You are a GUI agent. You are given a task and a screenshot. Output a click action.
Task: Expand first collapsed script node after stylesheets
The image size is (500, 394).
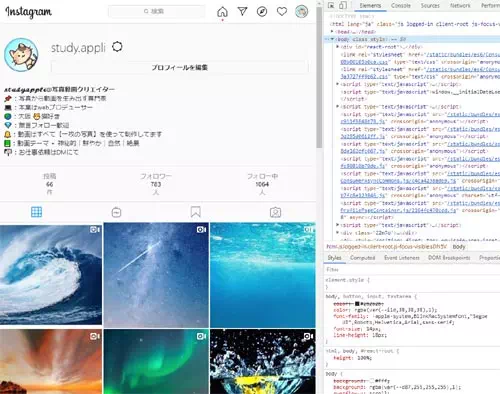point(337,84)
